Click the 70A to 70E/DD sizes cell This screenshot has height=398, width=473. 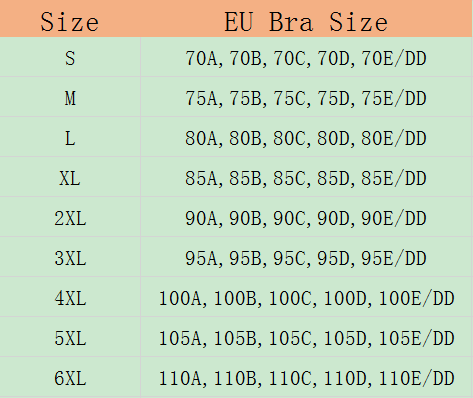pyautogui.click(x=306, y=57)
